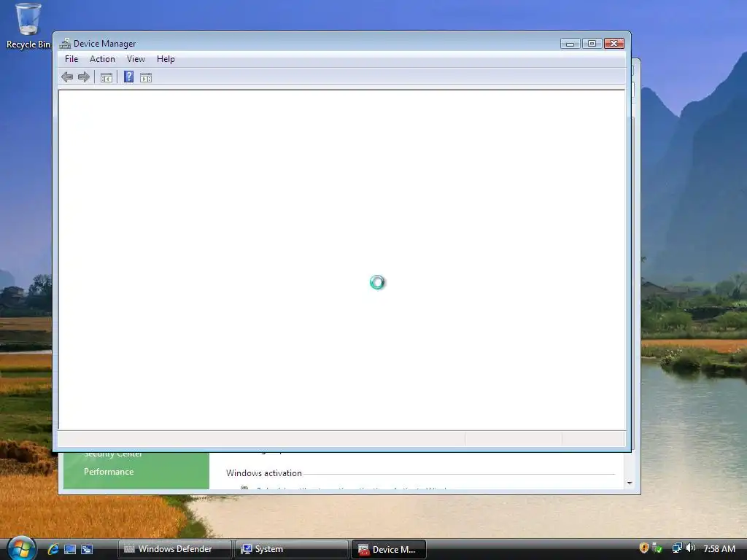Minimize the Device Manager window
This screenshot has height=560, width=747.
pyautogui.click(x=570, y=44)
